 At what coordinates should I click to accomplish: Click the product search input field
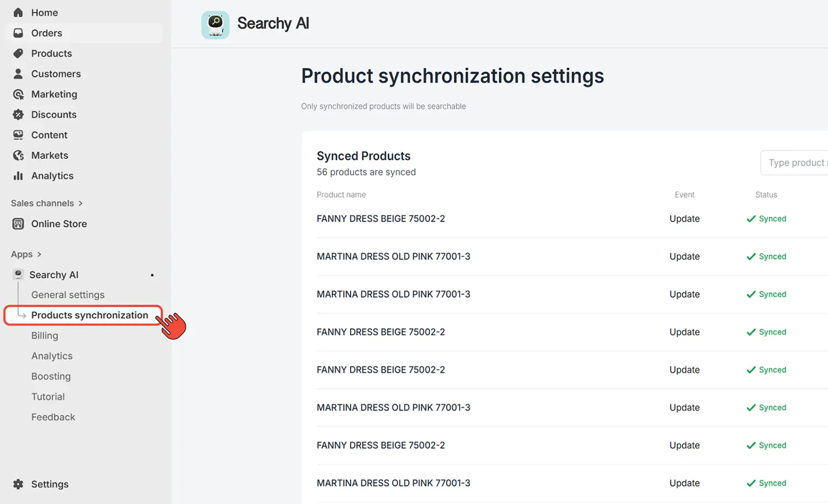(796, 163)
